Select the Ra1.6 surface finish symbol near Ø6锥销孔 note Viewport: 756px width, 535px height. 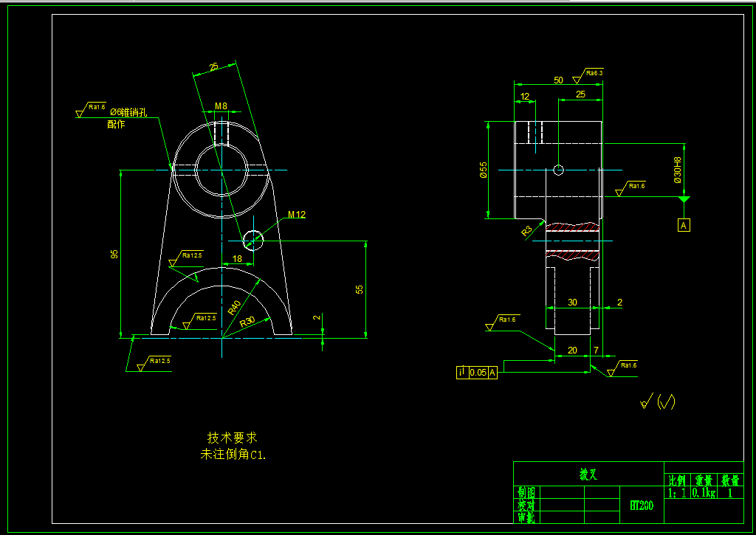(90, 108)
